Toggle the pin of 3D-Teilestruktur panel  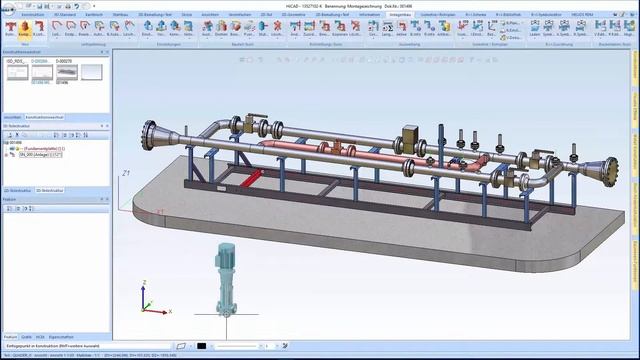tap(102, 126)
